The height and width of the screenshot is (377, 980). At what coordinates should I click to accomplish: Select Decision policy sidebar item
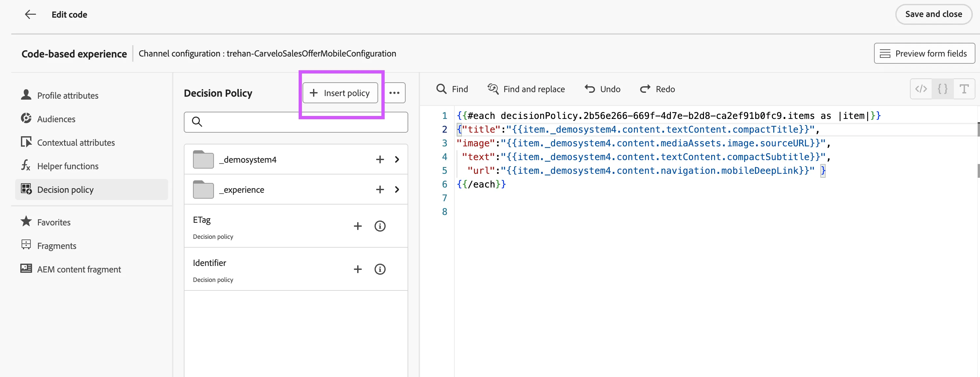[91, 189]
